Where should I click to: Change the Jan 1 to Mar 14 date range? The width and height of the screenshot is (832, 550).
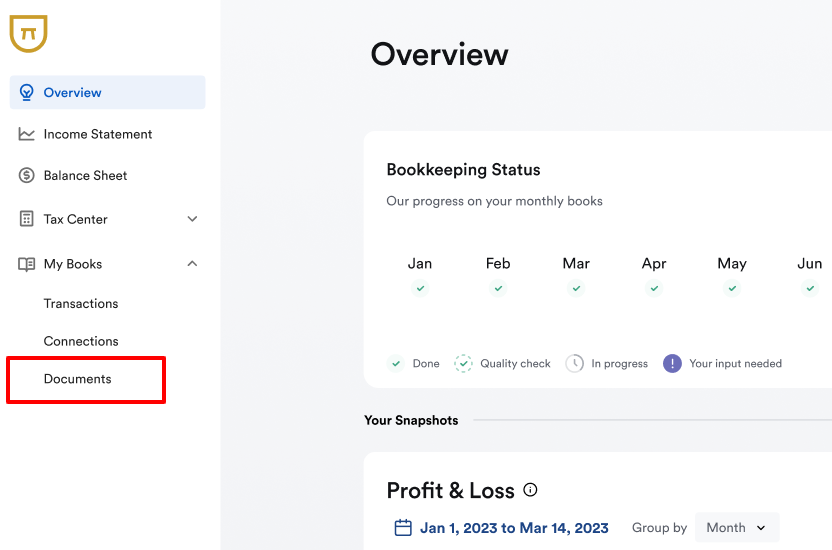(x=514, y=528)
